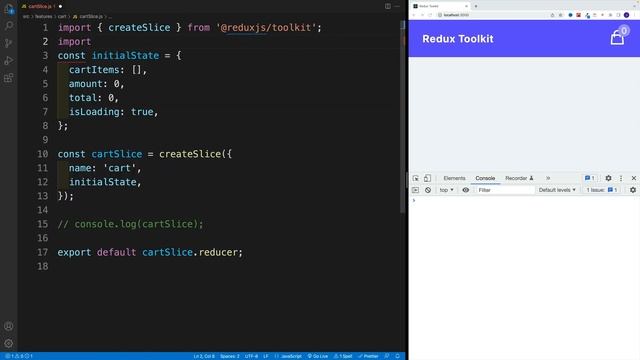640x360 pixels.
Task: Open the top JavaScript context dropdown
Action: [x=446, y=190]
